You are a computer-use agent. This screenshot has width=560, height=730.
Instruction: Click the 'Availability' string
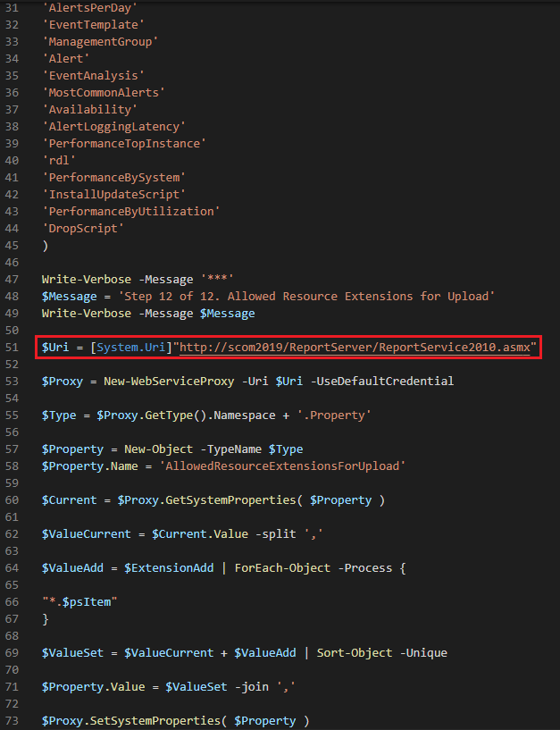point(90,109)
